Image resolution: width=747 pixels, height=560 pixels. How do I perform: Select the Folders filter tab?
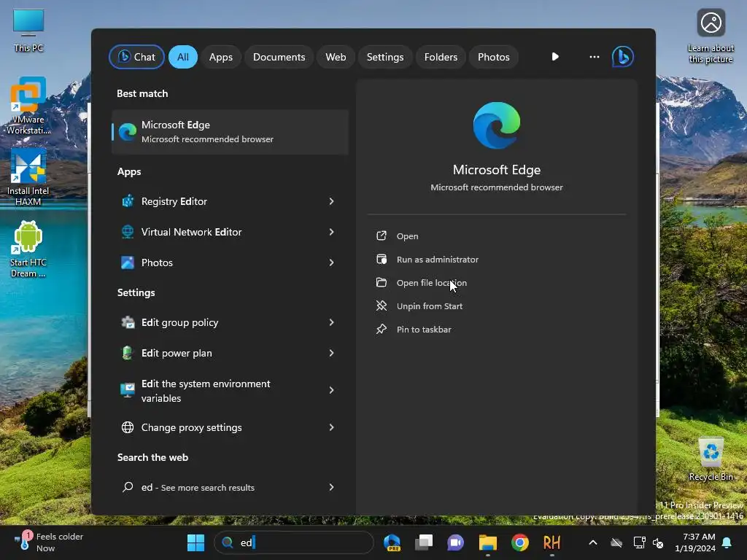pos(441,57)
